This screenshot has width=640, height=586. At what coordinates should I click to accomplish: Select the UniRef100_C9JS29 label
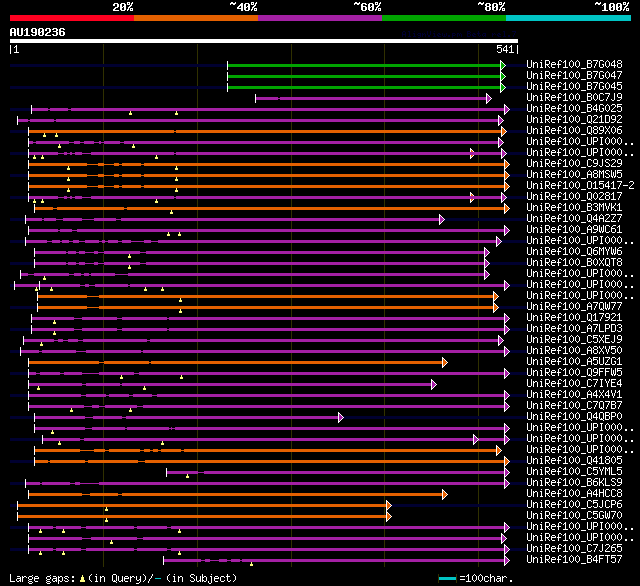pyautogui.click(x=574, y=163)
